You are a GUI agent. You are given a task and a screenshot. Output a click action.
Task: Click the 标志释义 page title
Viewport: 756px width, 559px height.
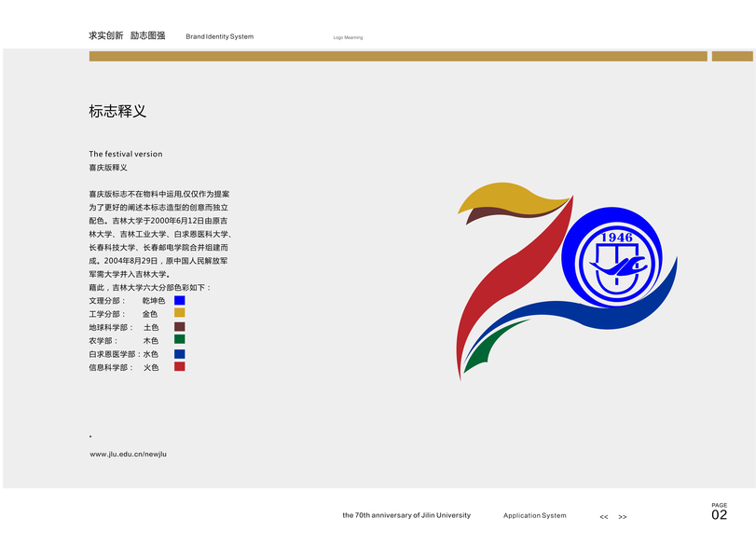[x=117, y=111]
